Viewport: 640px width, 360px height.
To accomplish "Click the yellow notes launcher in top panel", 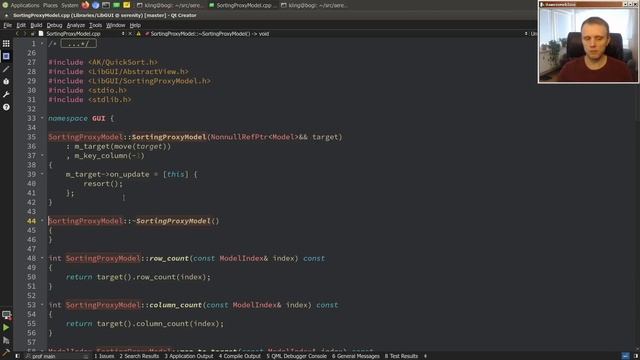I will pos(127,5).
